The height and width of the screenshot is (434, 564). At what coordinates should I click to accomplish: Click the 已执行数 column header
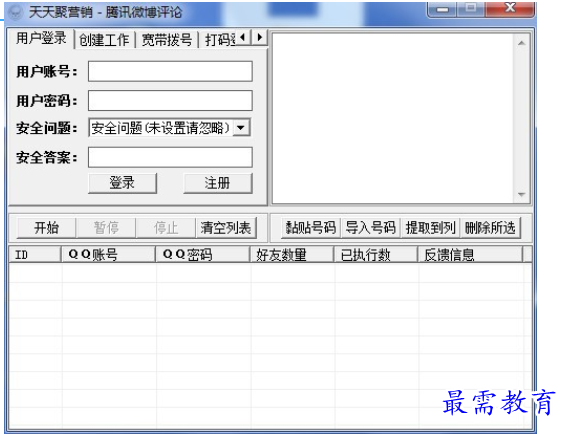[376, 254]
